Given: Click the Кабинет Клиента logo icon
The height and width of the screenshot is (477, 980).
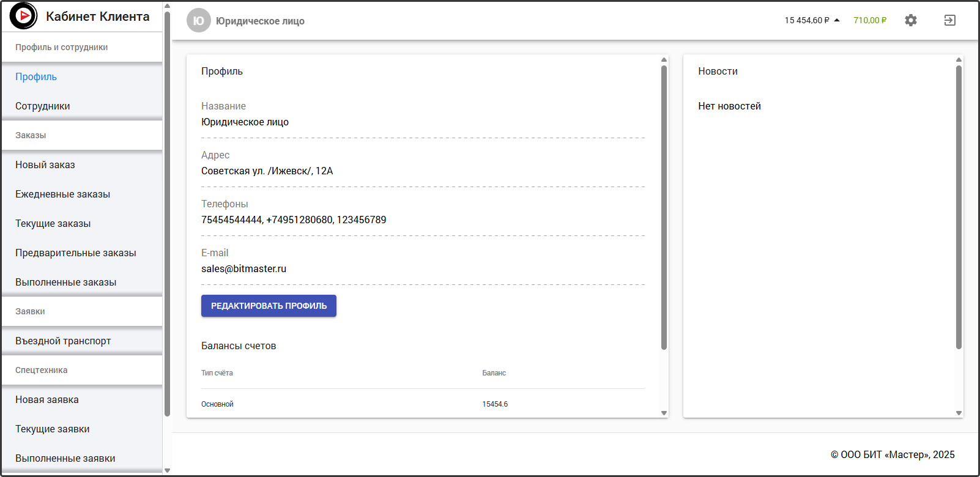Looking at the screenshot, I should pyautogui.click(x=24, y=16).
